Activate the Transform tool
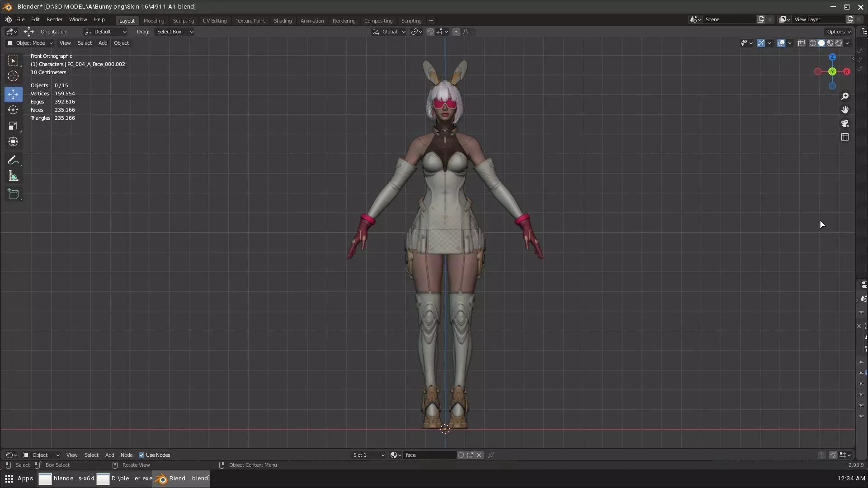 click(x=13, y=141)
